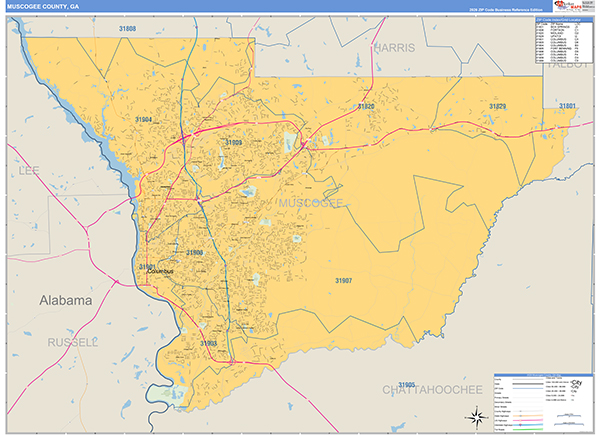Image resolution: width=600 pixels, height=435 pixels.
Task: Click ZIP code label 31906
Action: coord(194,253)
